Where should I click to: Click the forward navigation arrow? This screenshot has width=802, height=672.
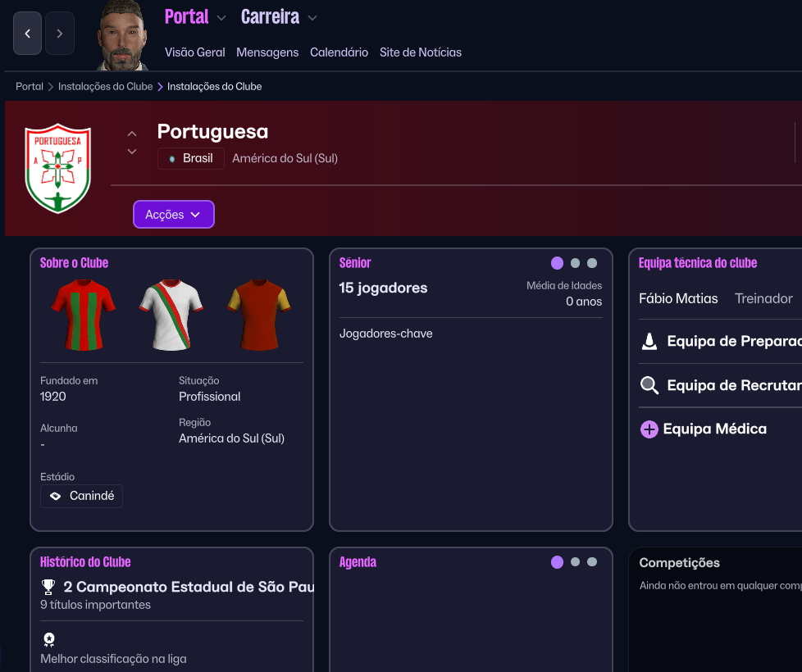pos(60,34)
